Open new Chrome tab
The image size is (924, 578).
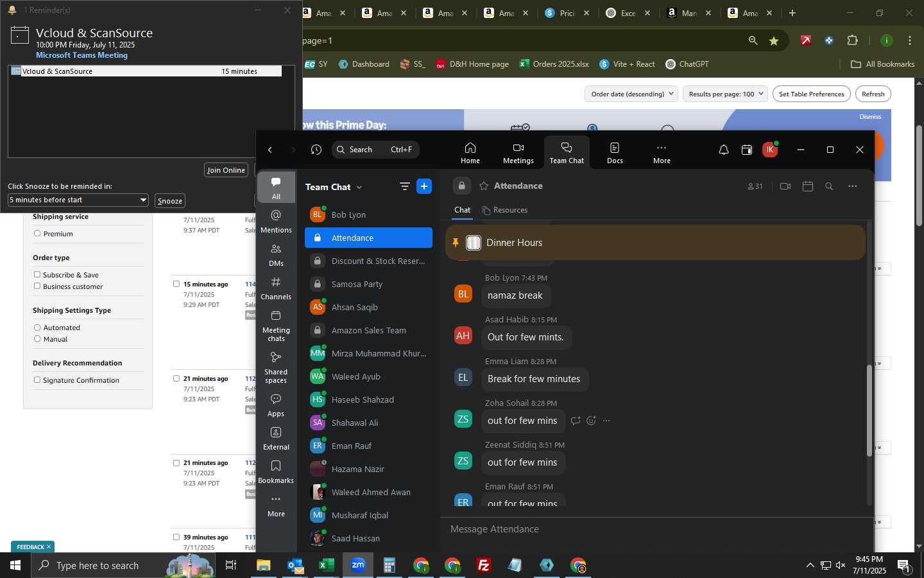792,13
